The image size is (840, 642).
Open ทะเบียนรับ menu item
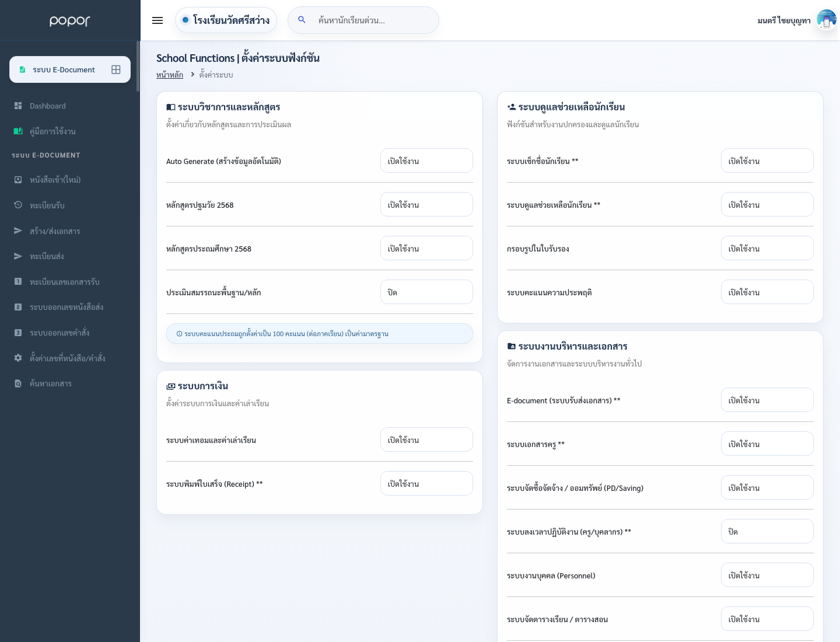pyautogui.click(x=70, y=205)
